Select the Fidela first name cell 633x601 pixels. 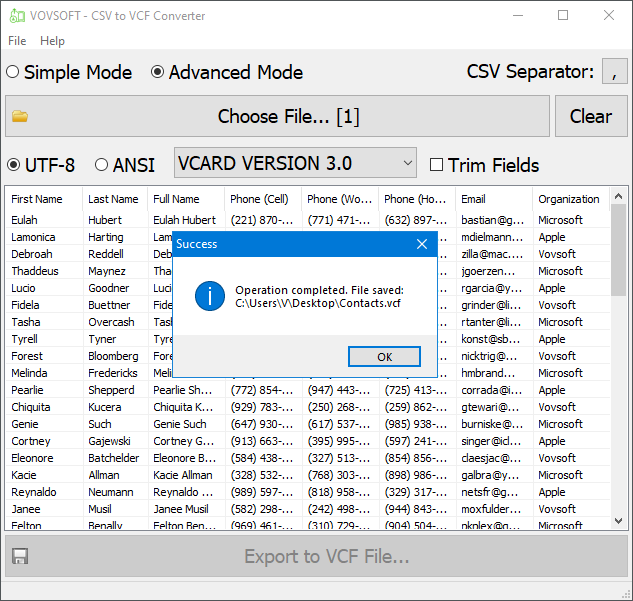[x=25, y=305]
